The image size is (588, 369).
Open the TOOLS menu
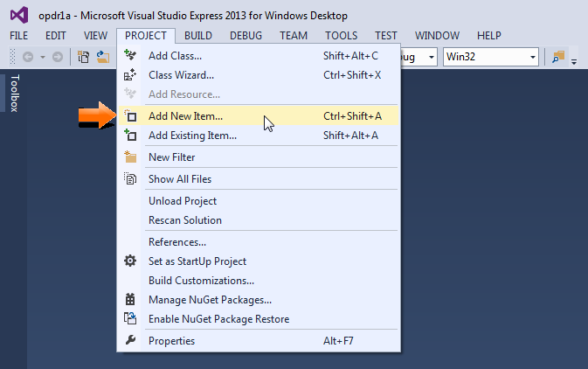pyautogui.click(x=341, y=35)
